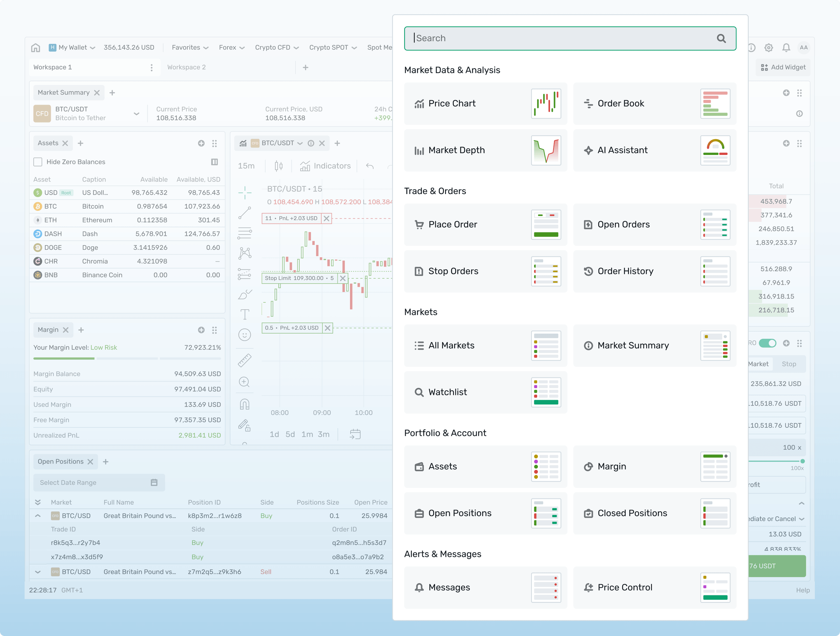Image resolution: width=840 pixels, height=636 pixels.
Task: Select the trend line drawing tool
Action: pos(244,213)
